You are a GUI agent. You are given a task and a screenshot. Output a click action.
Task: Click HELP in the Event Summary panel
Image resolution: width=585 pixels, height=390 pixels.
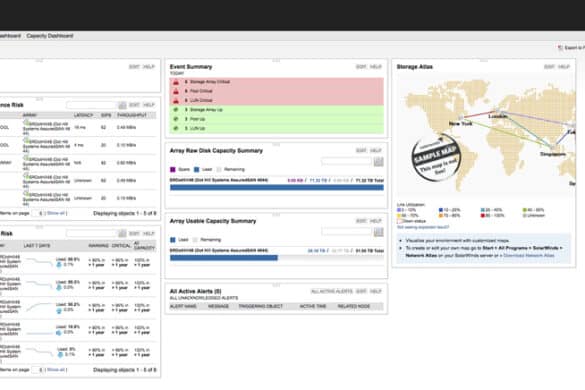pos(376,67)
